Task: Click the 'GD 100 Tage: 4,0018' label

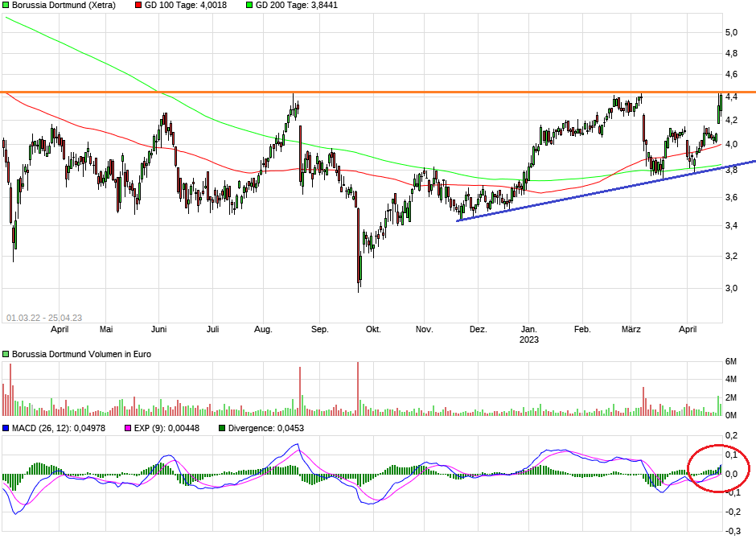Action: [x=186, y=6]
